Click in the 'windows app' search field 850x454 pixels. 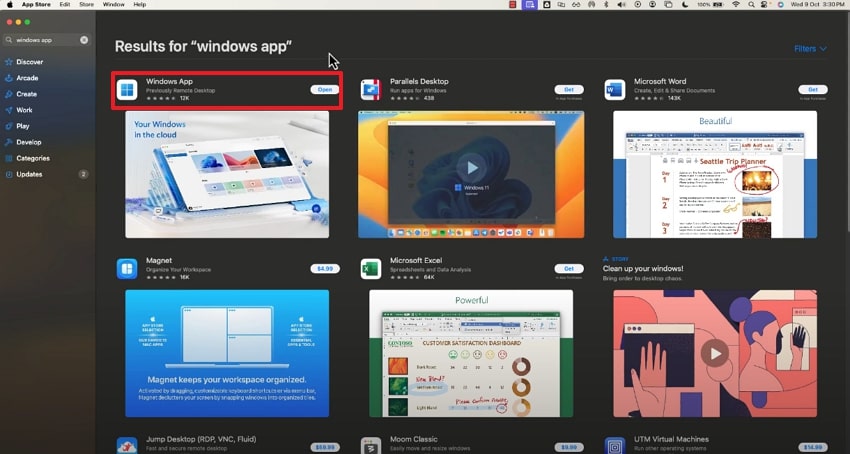point(47,40)
